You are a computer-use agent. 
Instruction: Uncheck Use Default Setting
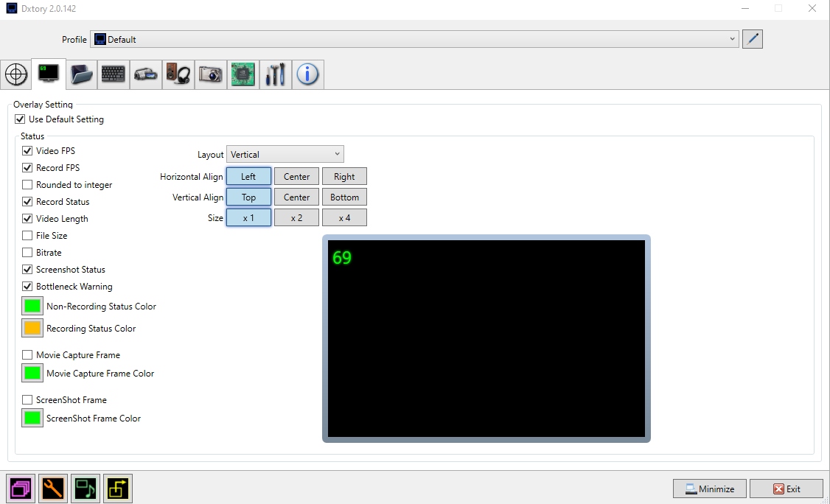tap(20, 119)
